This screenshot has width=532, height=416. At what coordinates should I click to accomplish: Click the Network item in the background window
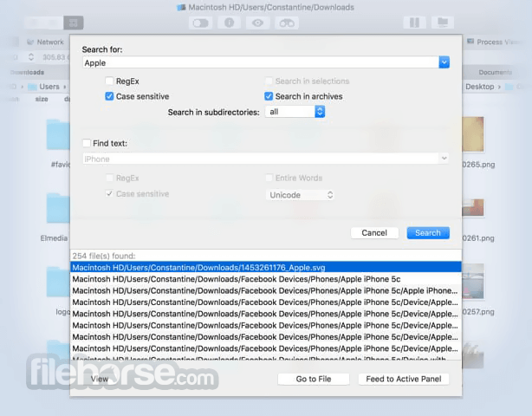(x=45, y=42)
